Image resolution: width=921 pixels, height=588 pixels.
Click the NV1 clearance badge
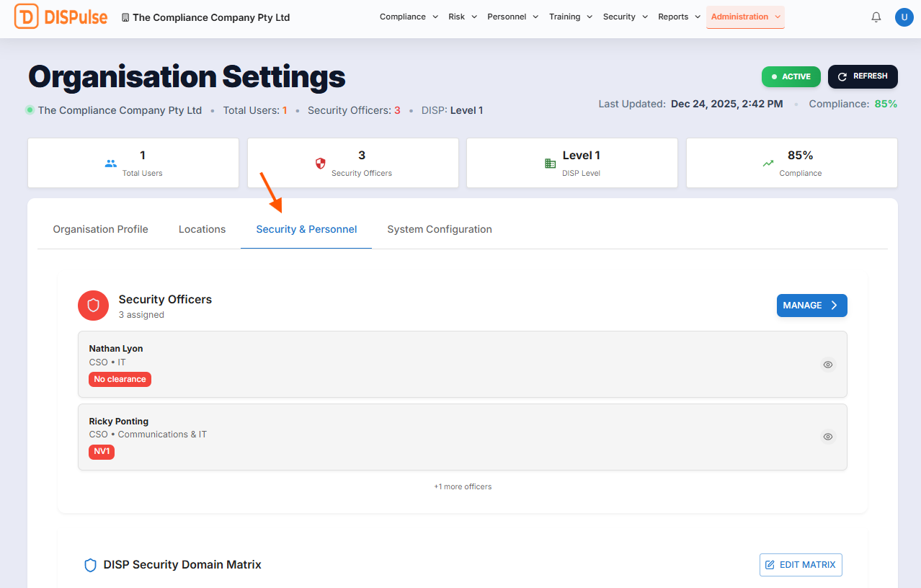click(102, 452)
